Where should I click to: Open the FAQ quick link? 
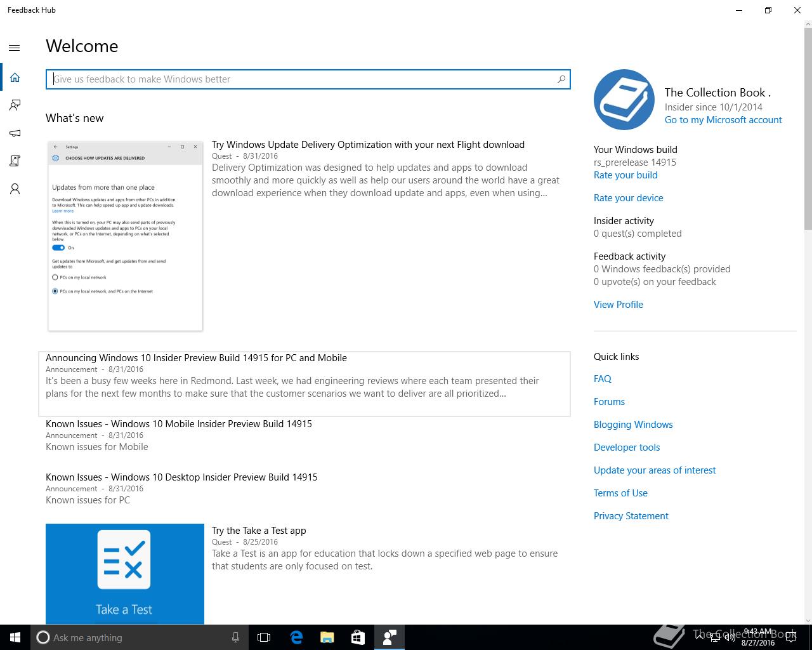tap(603, 379)
